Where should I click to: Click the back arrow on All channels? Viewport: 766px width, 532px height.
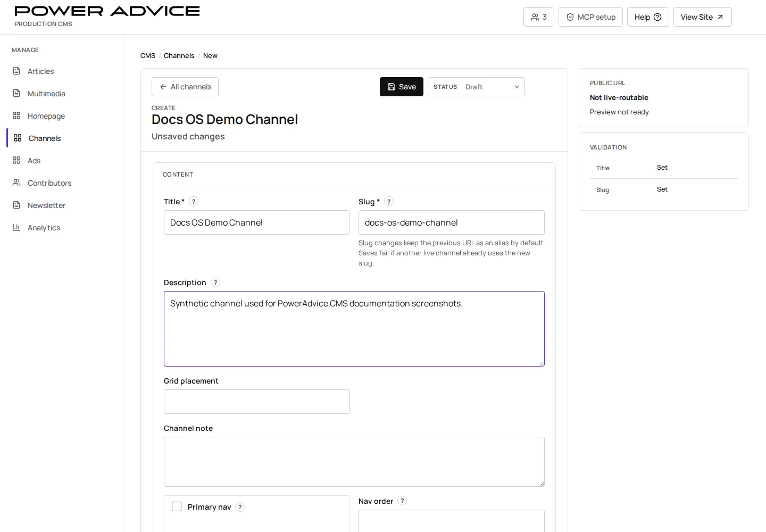pos(163,87)
